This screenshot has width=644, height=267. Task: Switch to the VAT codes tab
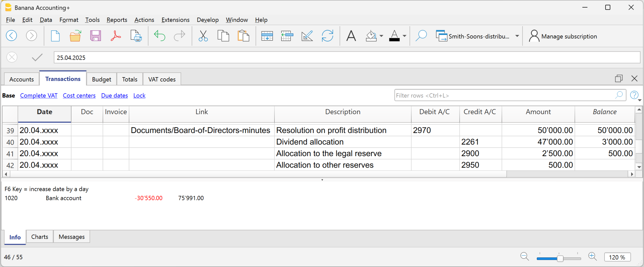pos(162,79)
